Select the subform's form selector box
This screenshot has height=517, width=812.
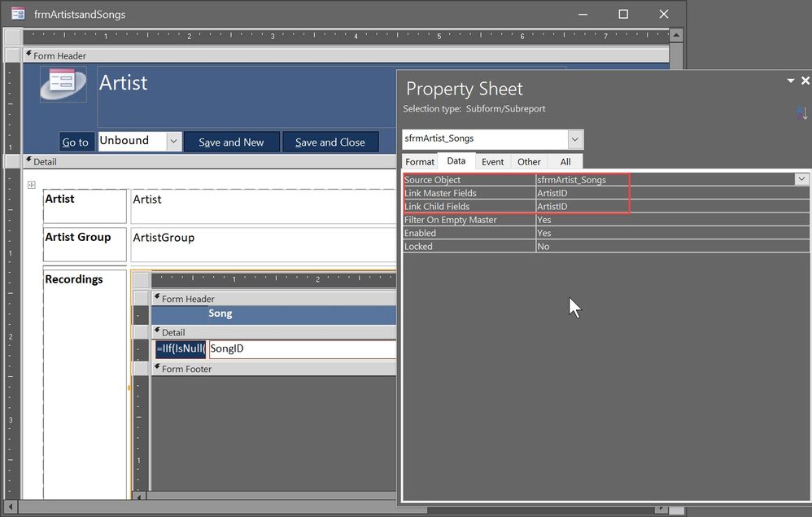point(142,280)
